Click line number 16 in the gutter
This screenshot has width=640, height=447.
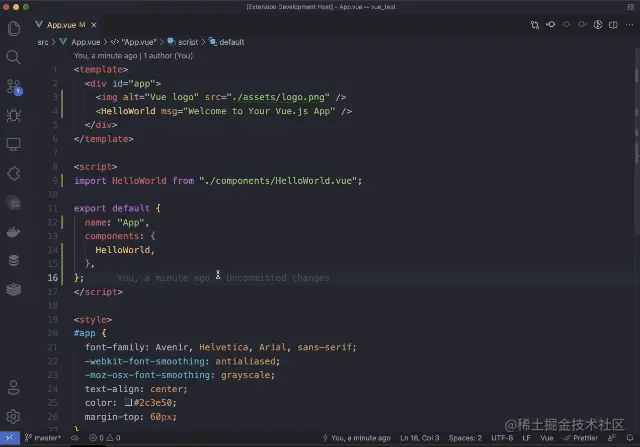(53, 278)
